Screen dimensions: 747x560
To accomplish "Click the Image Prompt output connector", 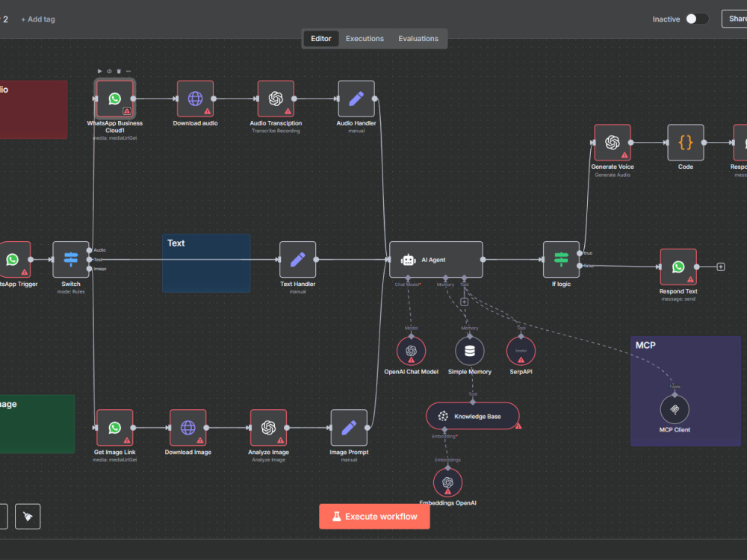I will (368, 428).
